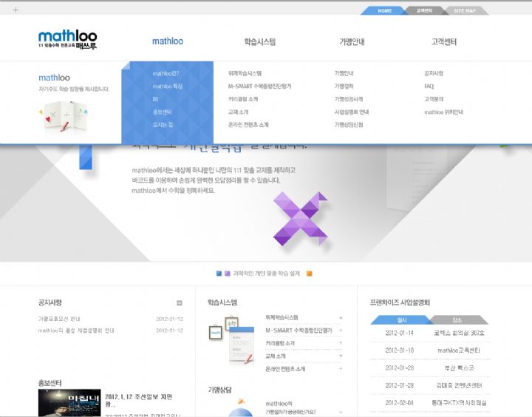Screen dimensions: 532x417
Task: Open 온라인 컨텐츠 소개 in the dropdown menu
Action: [248, 125]
